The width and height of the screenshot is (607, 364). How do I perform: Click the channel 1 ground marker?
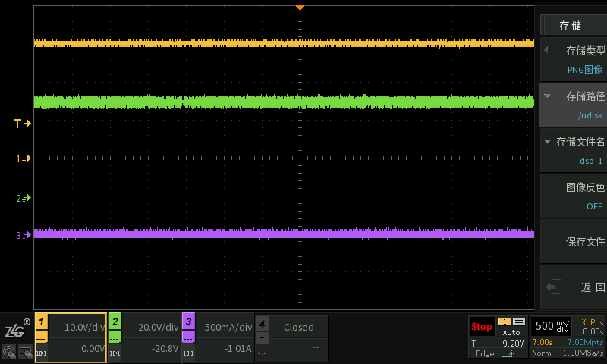[24, 158]
